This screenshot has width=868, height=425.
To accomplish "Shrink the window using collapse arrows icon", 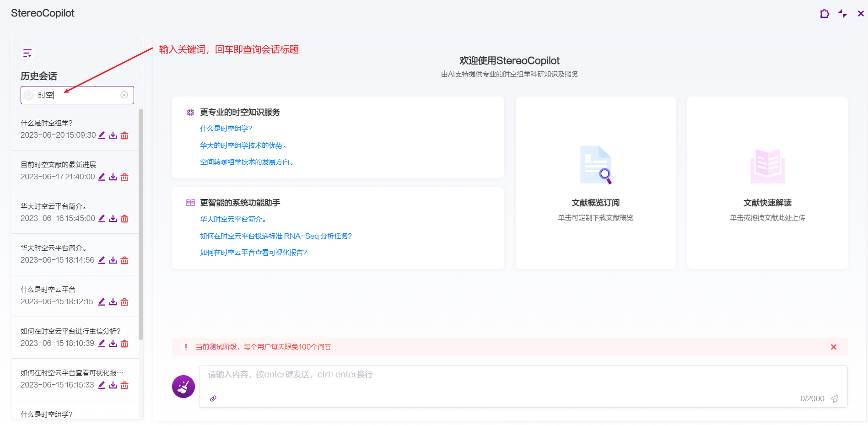I will pyautogui.click(x=842, y=14).
